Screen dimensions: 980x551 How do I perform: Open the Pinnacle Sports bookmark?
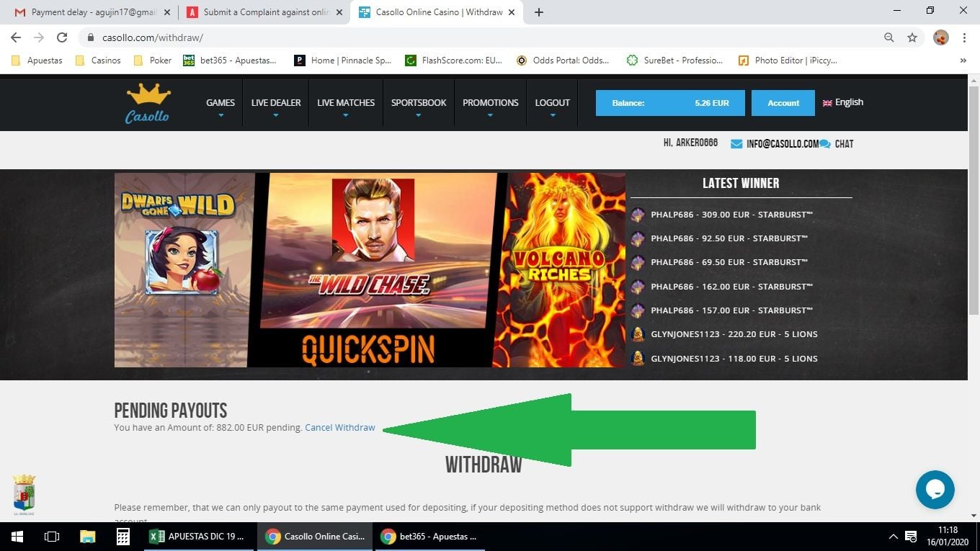pyautogui.click(x=343, y=61)
